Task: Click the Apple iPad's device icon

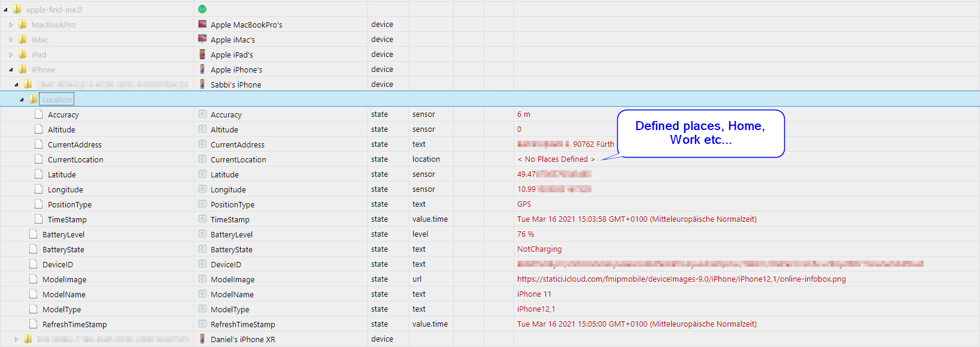Action: point(202,54)
